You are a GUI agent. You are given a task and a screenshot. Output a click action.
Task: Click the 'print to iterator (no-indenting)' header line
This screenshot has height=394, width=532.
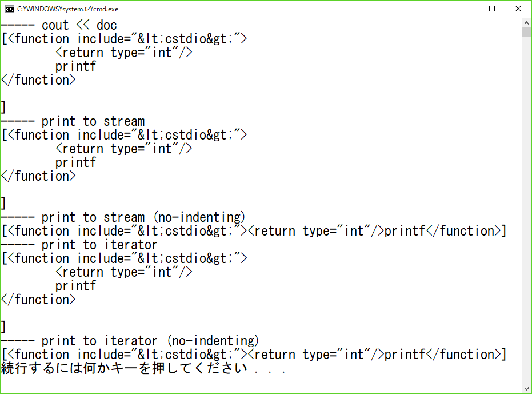pos(130,341)
